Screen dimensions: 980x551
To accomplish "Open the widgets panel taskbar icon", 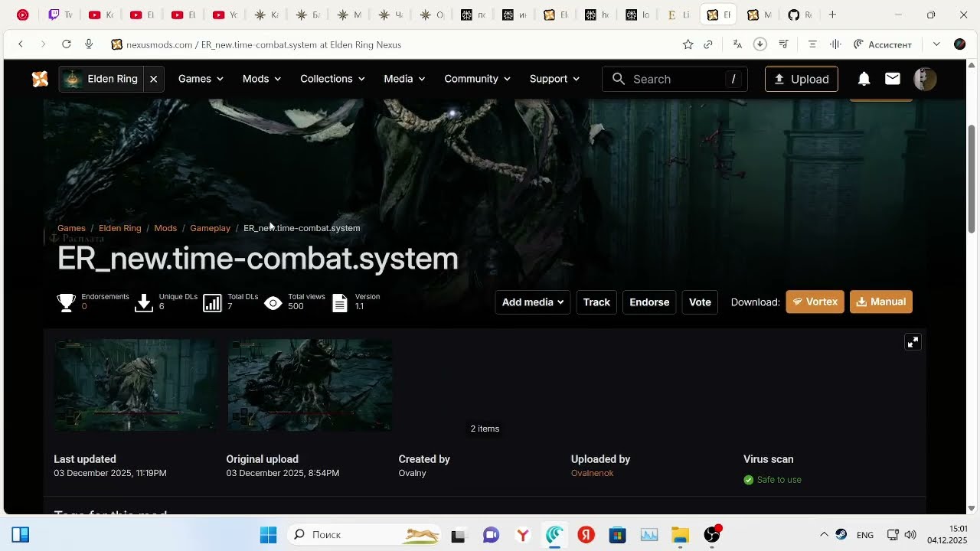I will pyautogui.click(x=21, y=535).
